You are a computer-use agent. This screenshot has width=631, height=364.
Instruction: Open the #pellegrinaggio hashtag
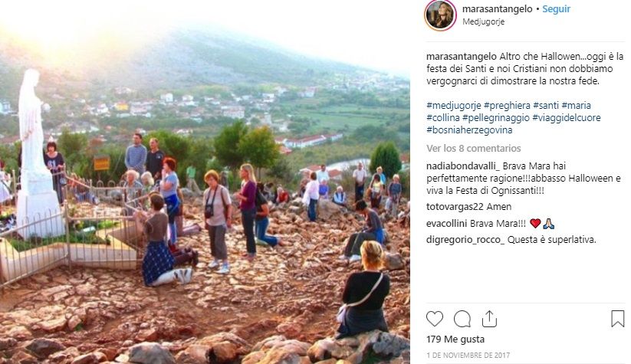(496, 118)
